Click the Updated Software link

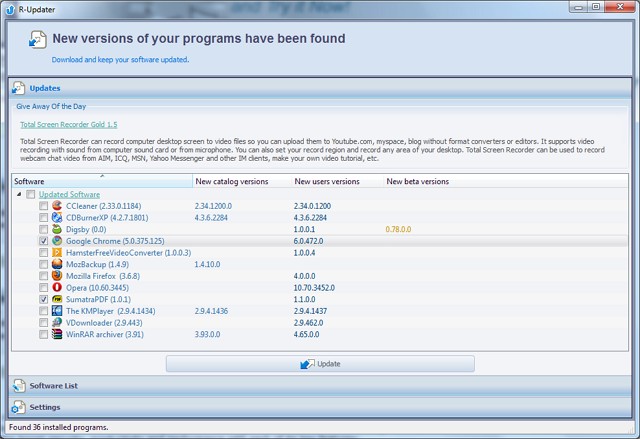pyautogui.click(x=69, y=194)
